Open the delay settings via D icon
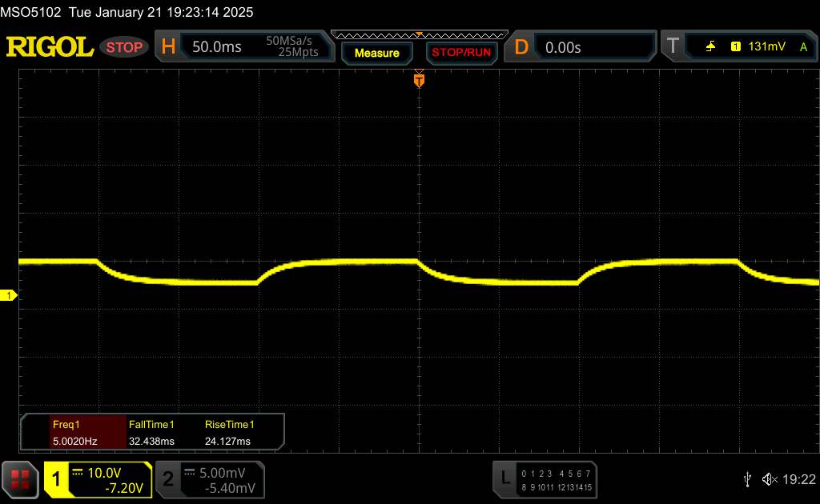This screenshot has width=820, height=504. [521, 47]
